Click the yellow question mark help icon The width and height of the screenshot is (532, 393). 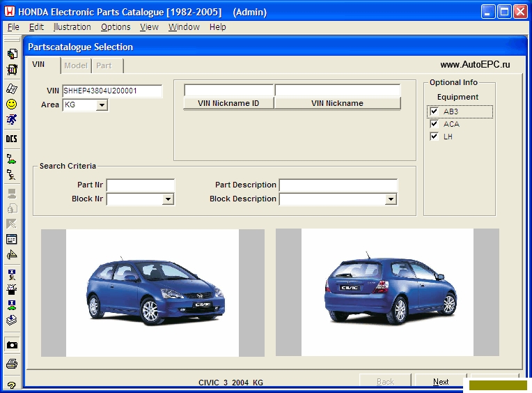[12, 385]
